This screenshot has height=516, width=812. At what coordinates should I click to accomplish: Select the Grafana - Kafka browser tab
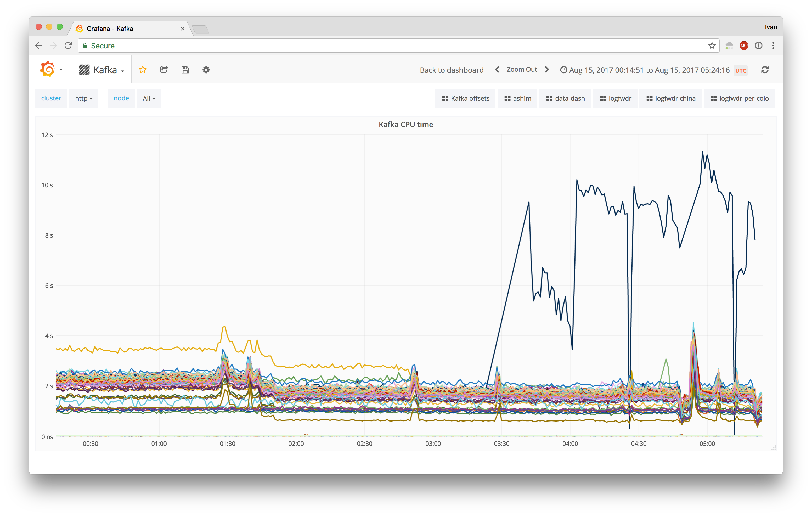(x=130, y=29)
